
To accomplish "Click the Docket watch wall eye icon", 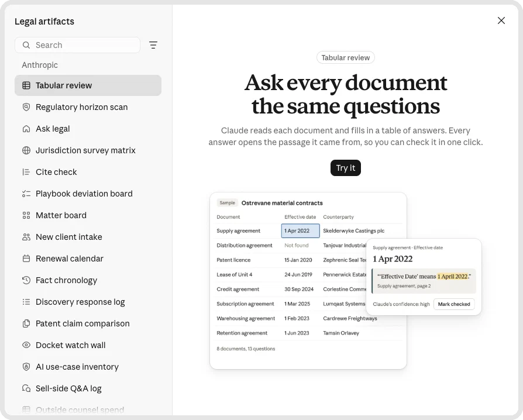I will [x=26, y=345].
